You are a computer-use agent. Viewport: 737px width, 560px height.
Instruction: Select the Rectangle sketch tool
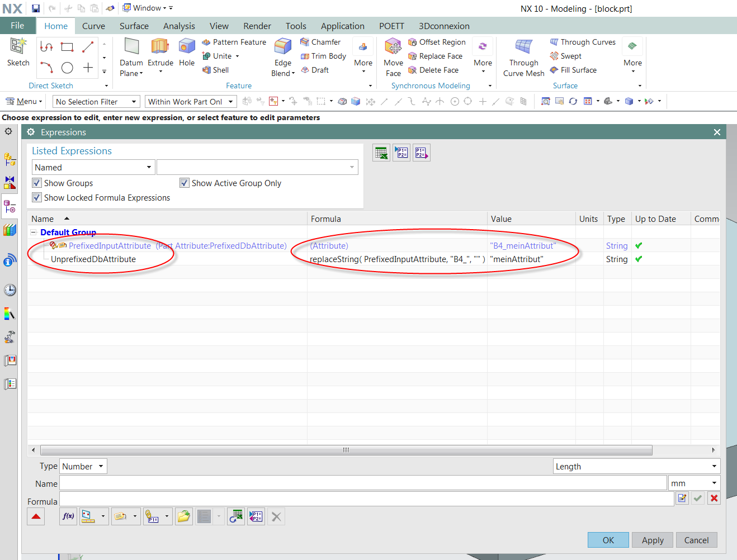click(x=67, y=47)
